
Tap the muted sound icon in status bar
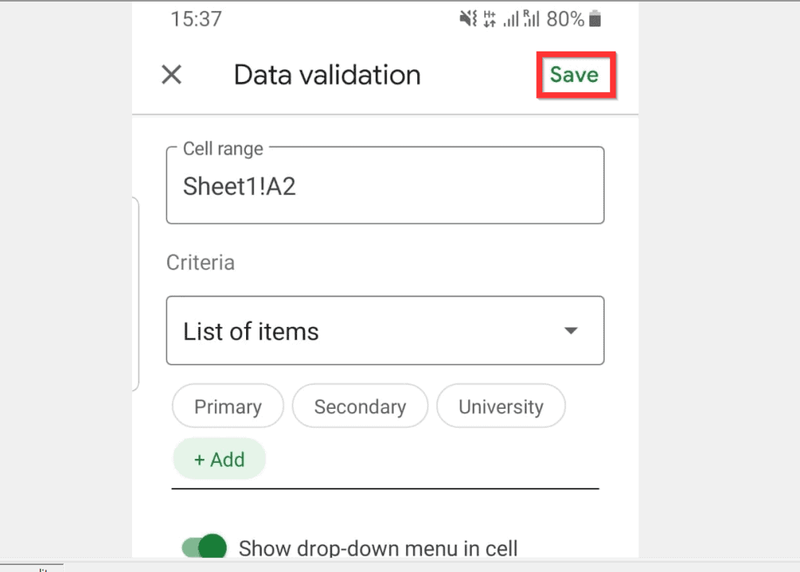[468, 19]
